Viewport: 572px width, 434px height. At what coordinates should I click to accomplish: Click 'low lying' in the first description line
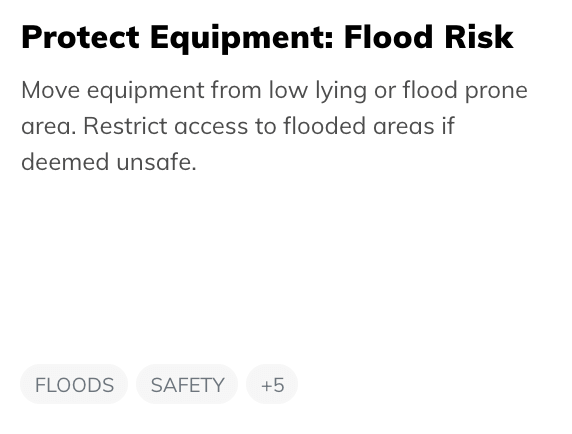[x=318, y=91]
